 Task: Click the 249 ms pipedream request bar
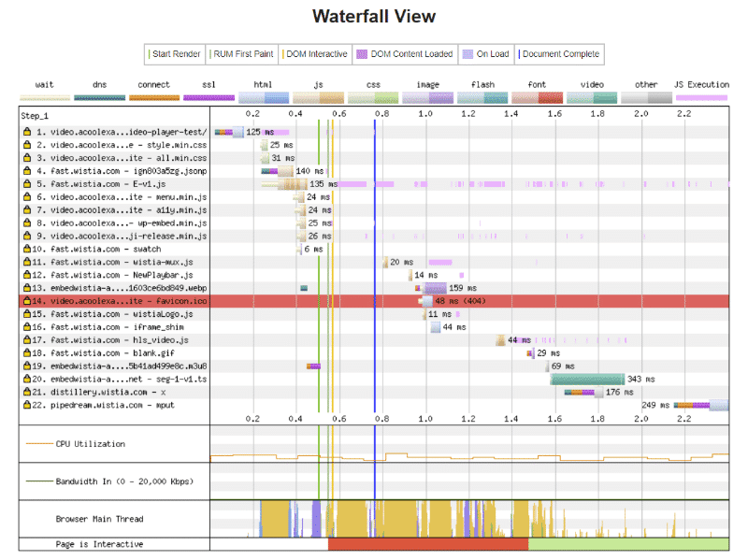(701, 405)
